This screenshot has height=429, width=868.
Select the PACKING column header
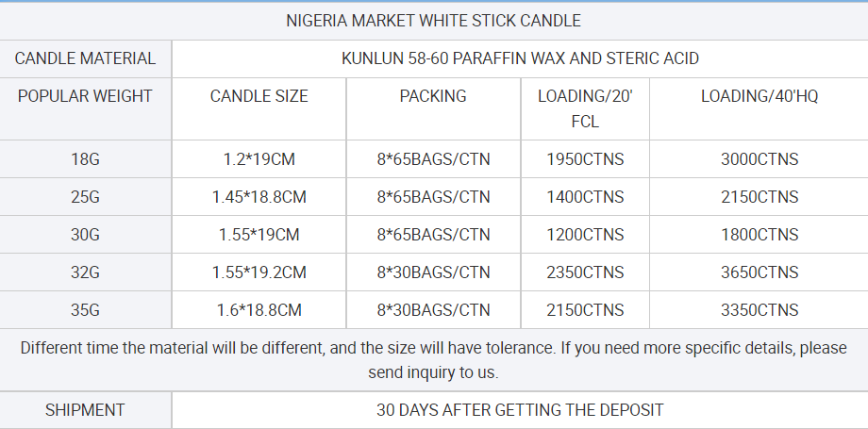point(433,108)
